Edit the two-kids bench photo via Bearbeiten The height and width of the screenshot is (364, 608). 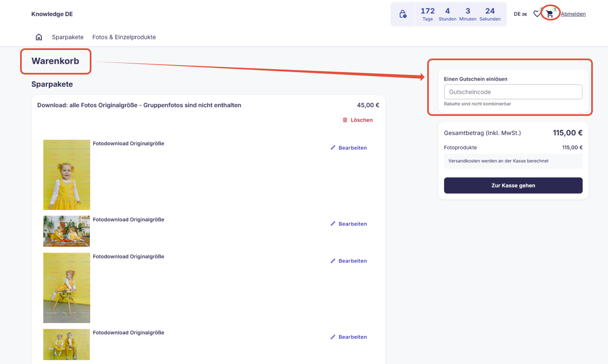coord(349,337)
